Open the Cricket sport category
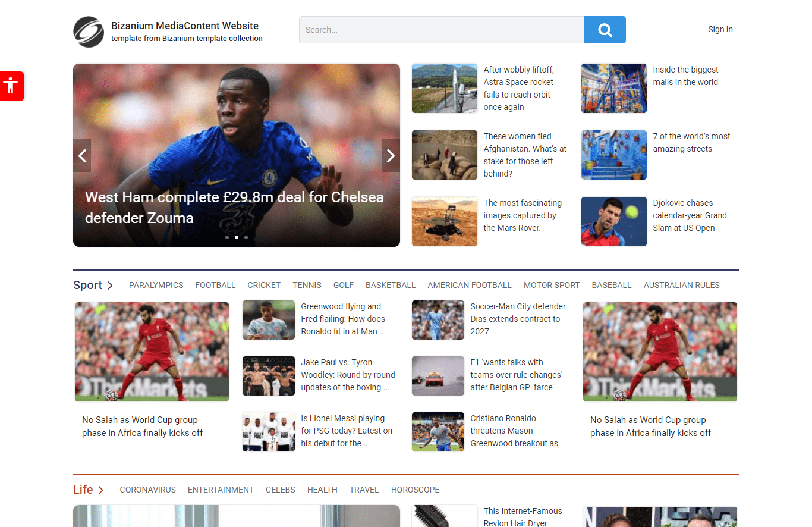The height and width of the screenshot is (527, 812). coord(264,285)
